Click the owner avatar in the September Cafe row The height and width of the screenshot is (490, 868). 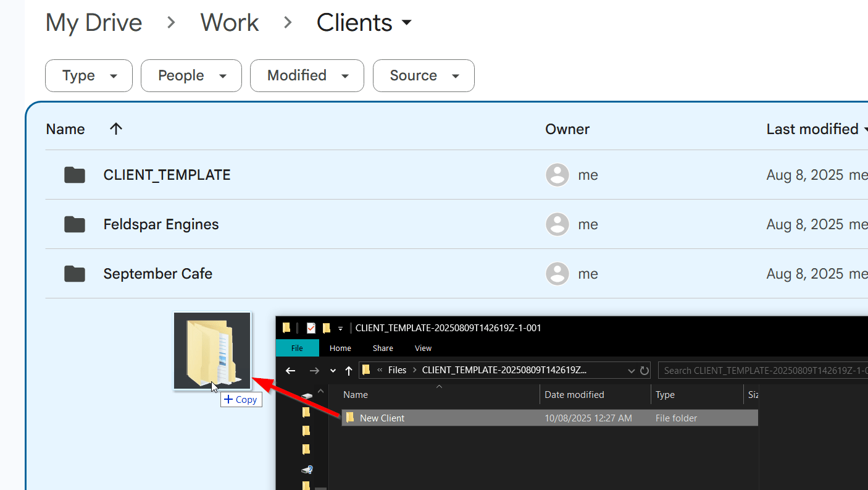(557, 274)
